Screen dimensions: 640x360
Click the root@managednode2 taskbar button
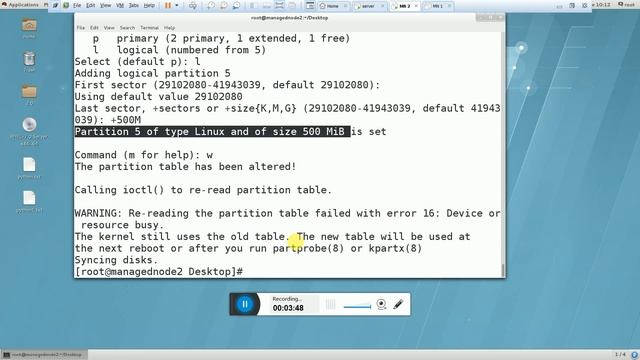pyautogui.click(x=43, y=355)
